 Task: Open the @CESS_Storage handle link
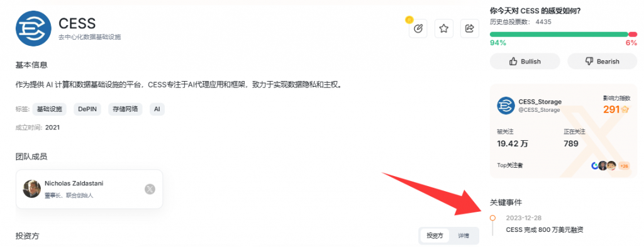(x=539, y=110)
